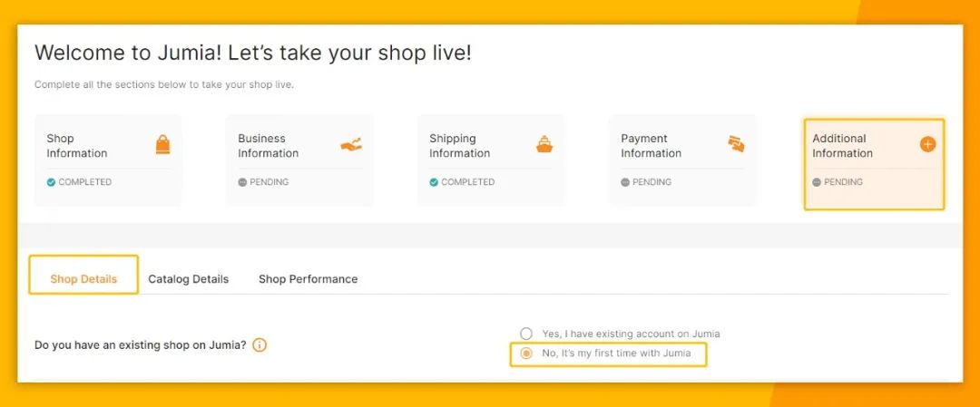Switch to the Shop Details tab

point(83,279)
